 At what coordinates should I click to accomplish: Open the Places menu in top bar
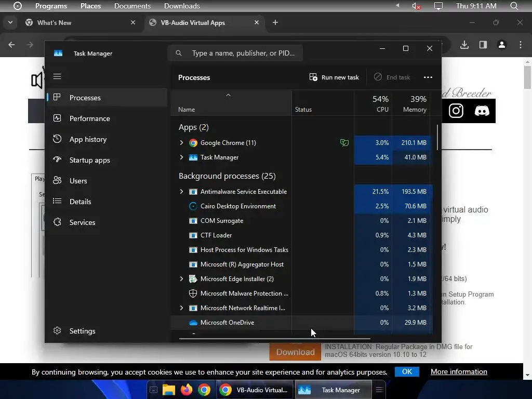90,6
